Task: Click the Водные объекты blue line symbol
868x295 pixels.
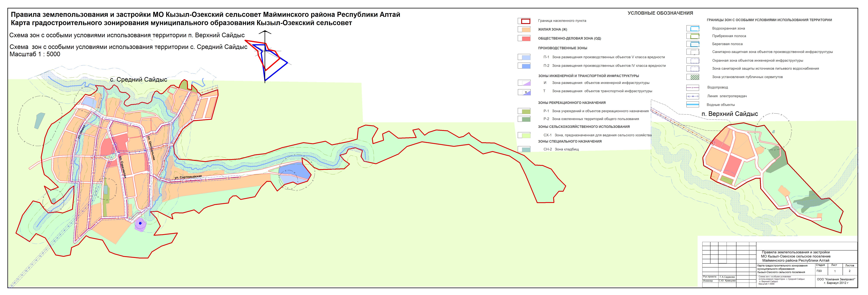Action: click(x=693, y=104)
